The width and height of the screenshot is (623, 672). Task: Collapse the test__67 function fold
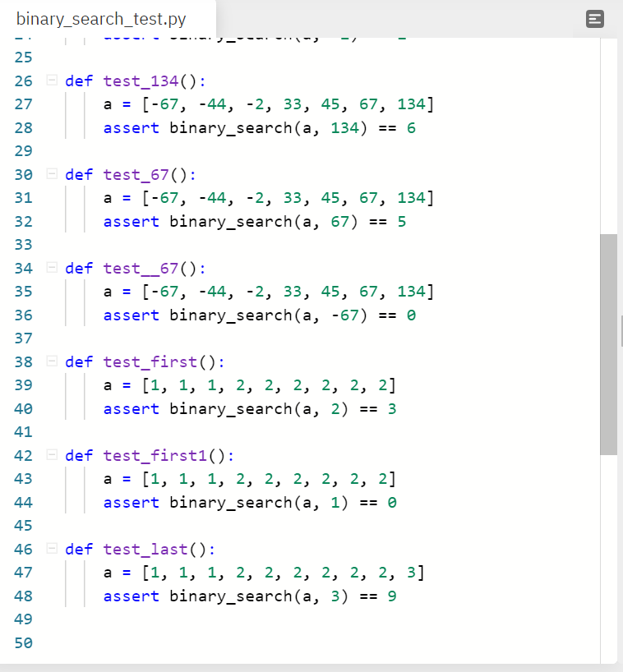click(x=52, y=268)
